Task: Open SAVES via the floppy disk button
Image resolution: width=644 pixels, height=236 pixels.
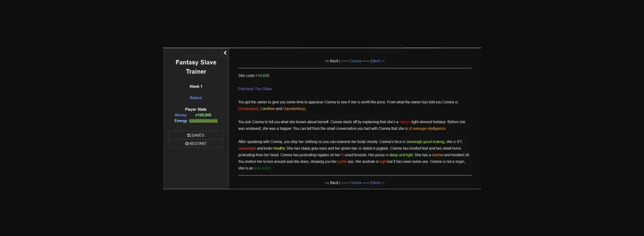Action: point(196,135)
